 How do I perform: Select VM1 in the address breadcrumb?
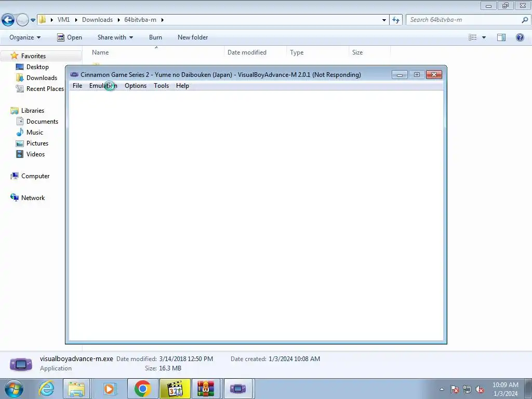tap(63, 20)
